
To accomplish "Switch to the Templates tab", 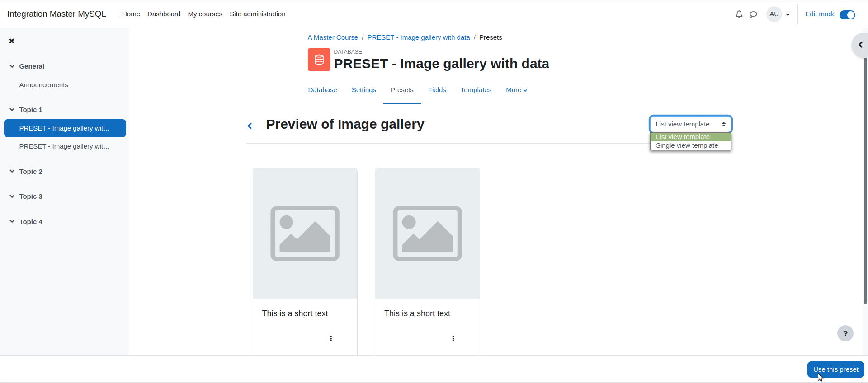I will tap(476, 90).
